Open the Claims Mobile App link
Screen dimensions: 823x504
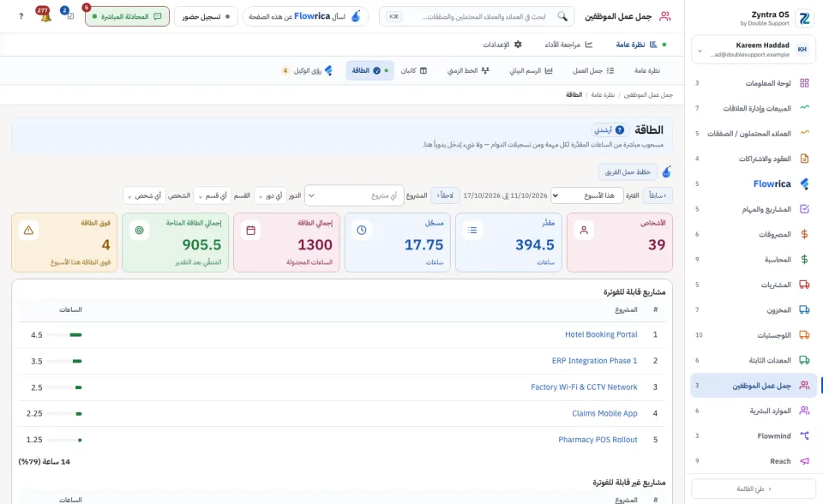[x=604, y=413]
